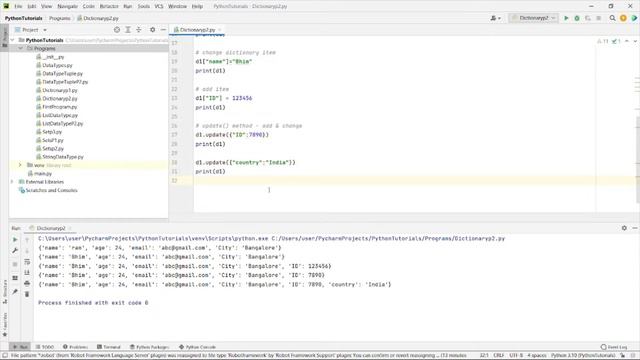The height and width of the screenshot is (360, 640).
Task: Go to previous highlighted error arrow
Action: [627, 41]
